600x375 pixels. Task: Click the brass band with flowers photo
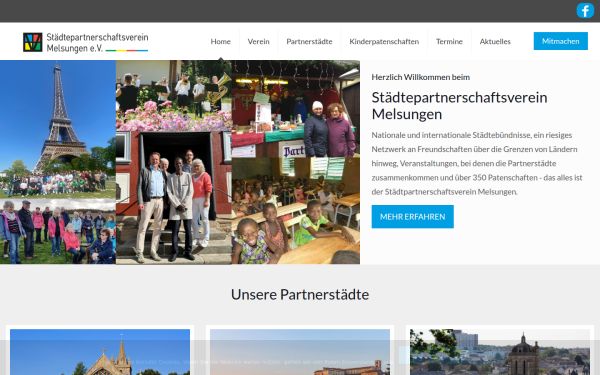pyautogui.click(x=174, y=96)
